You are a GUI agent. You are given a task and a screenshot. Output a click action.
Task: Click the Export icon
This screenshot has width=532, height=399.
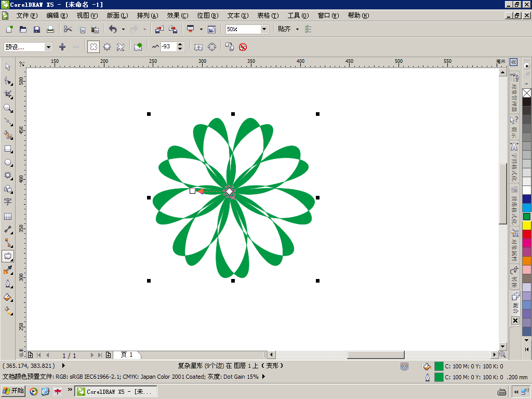pyautogui.click(x=173, y=29)
